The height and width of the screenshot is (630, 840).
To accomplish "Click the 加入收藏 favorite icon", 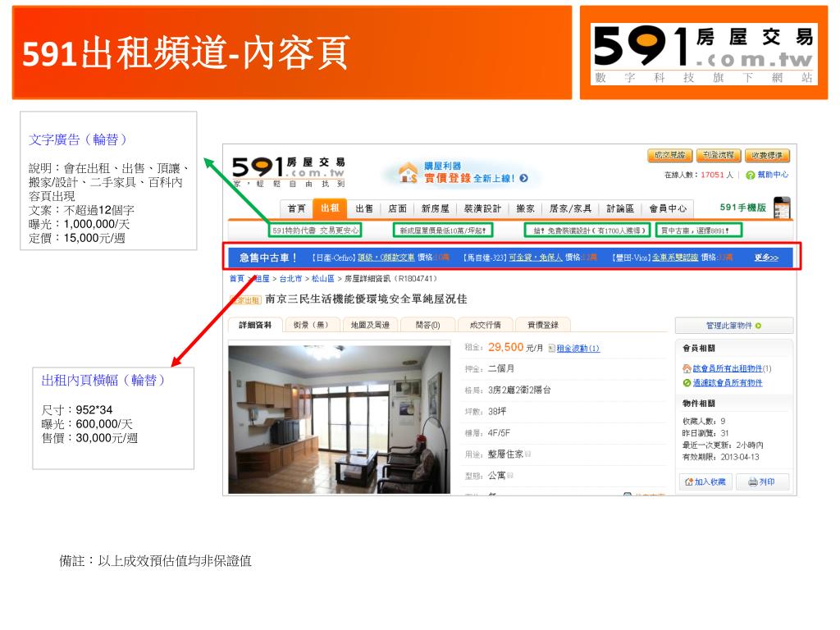I will click(x=689, y=482).
